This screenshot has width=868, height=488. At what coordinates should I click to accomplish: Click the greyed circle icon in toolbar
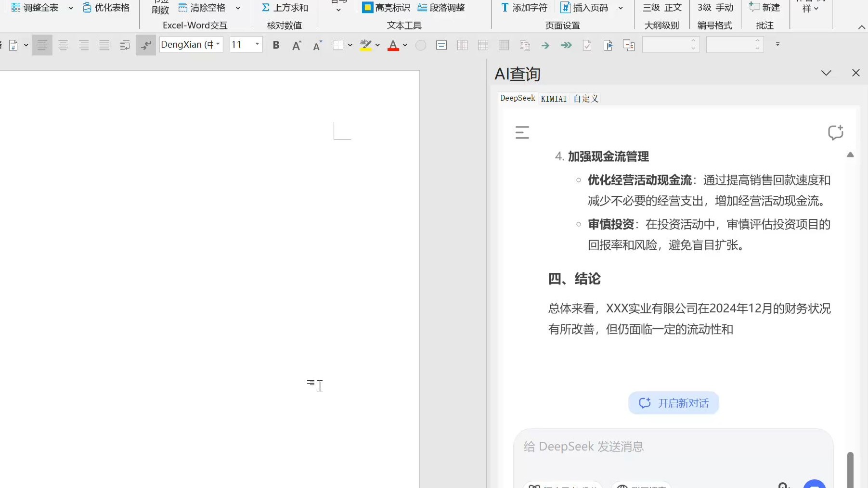point(421,45)
